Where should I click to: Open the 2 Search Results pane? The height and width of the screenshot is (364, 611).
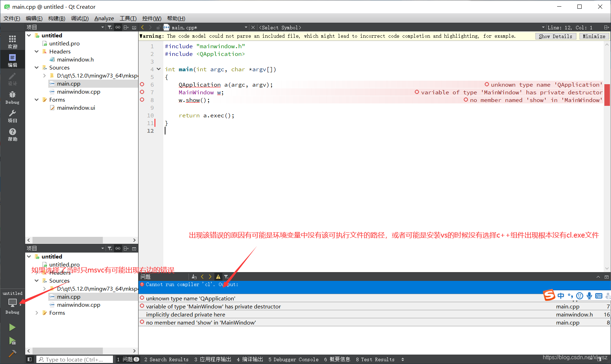click(x=166, y=359)
